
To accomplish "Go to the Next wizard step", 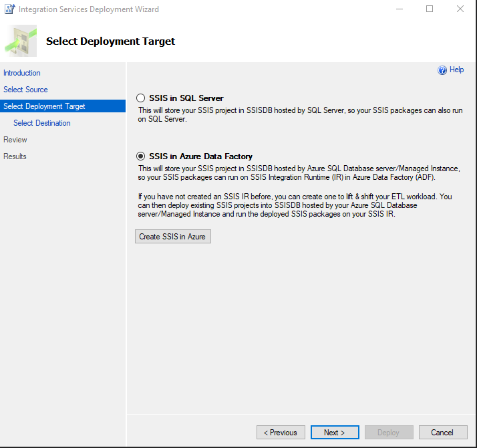I will (335, 432).
